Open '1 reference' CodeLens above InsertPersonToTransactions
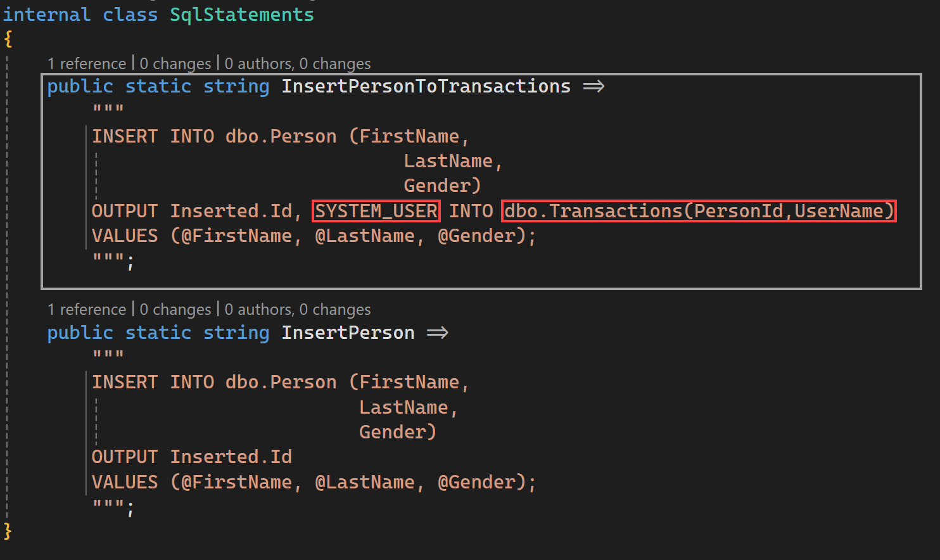Screen dimensions: 940x560 pos(87,63)
